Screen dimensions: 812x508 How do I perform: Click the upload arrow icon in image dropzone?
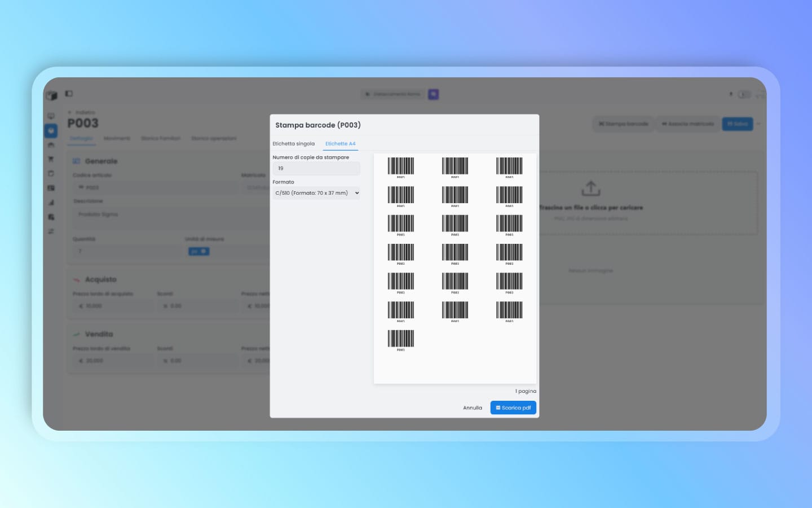591,189
